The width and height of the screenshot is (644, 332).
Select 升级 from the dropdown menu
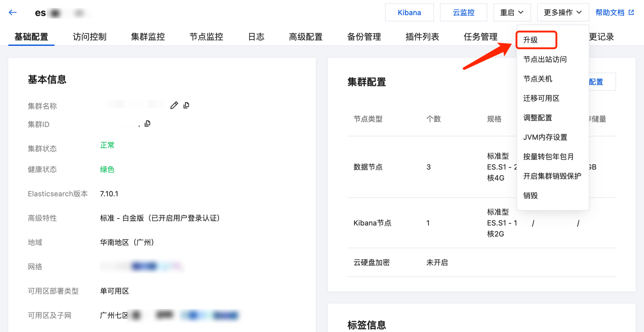click(x=530, y=40)
